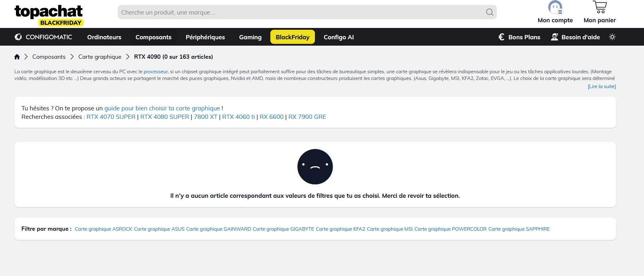This screenshot has width=644, height=276.
Task: Toggle the light/dark theme sun icon
Action: tap(612, 37)
